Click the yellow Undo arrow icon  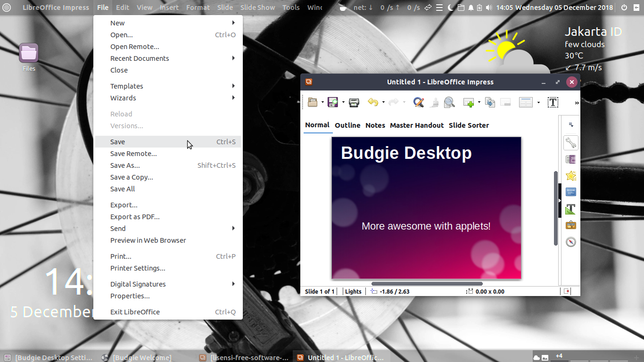pos(373,102)
